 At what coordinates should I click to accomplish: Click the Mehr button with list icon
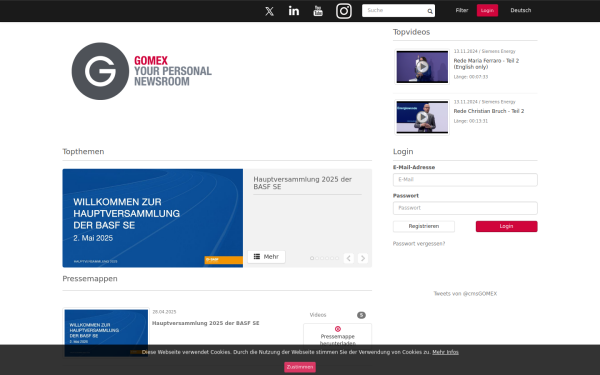pyautogui.click(x=266, y=256)
